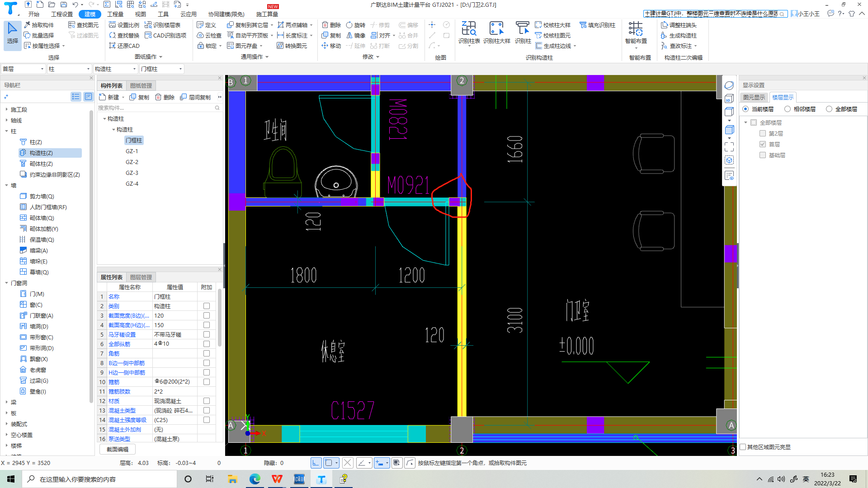Switch to 图元显示 tab

[x=754, y=97]
